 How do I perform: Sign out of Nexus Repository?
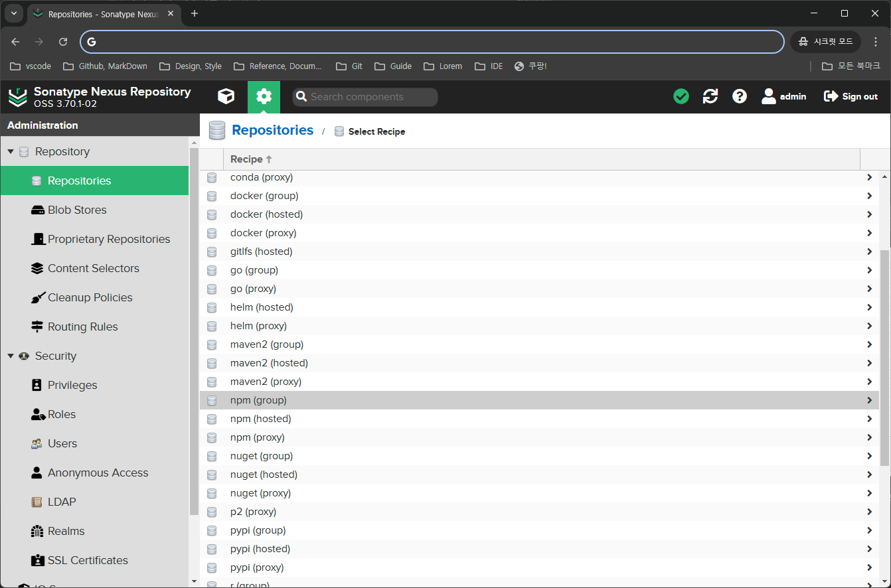(850, 96)
